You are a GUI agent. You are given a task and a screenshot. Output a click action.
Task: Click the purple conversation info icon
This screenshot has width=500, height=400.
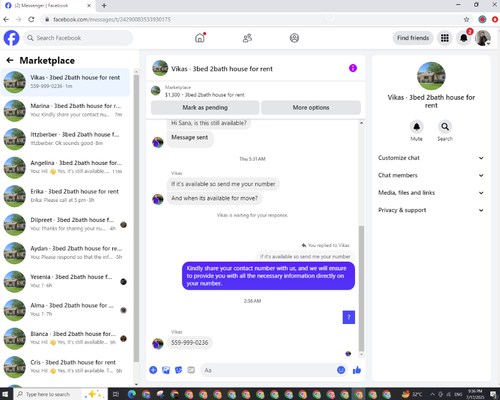click(353, 68)
